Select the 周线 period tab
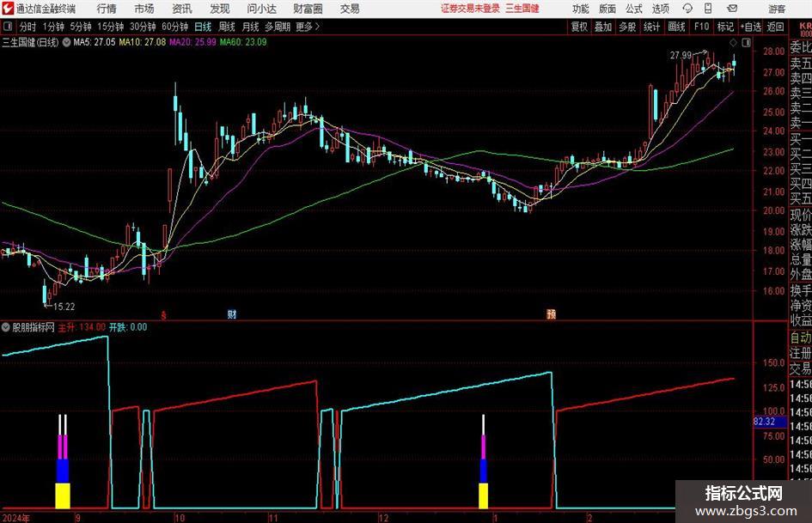 [226, 27]
